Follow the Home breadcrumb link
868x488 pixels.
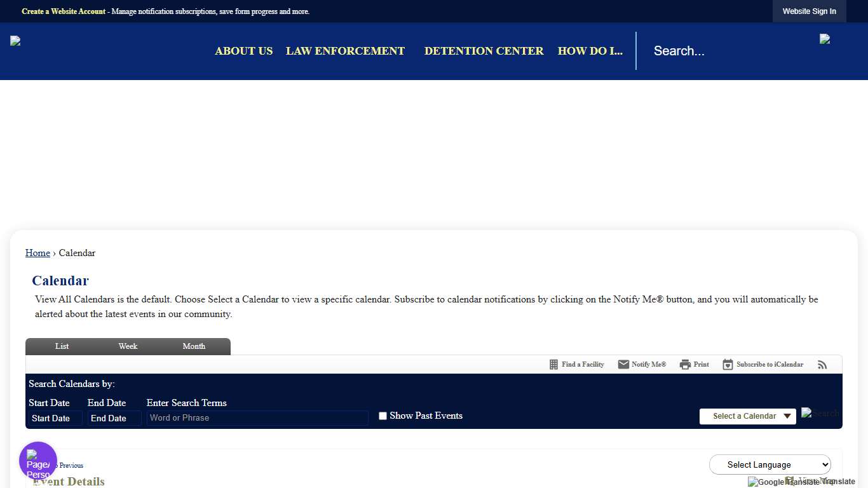coord(37,253)
